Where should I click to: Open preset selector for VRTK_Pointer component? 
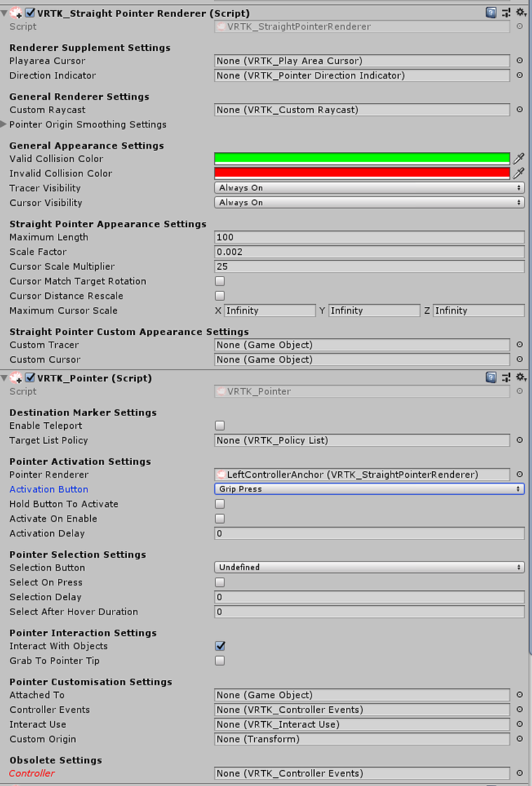(x=506, y=377)
